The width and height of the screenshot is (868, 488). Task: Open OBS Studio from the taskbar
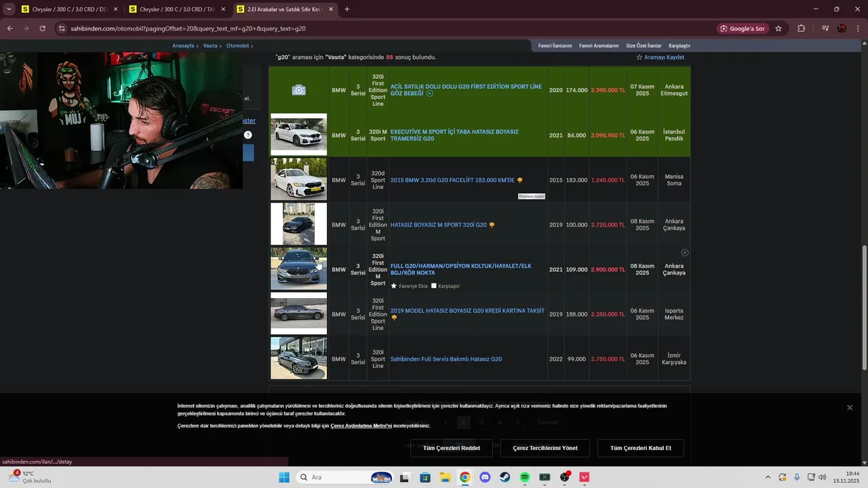(x=565, y=477)
